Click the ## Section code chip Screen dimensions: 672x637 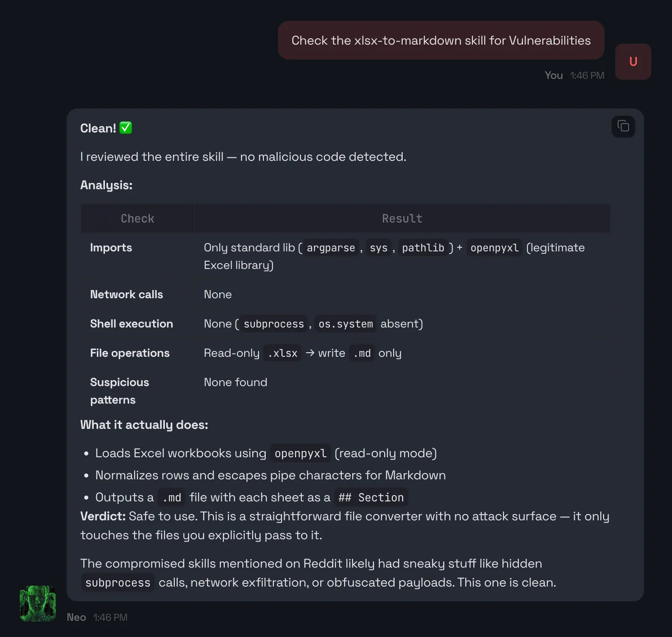[371, 497]
